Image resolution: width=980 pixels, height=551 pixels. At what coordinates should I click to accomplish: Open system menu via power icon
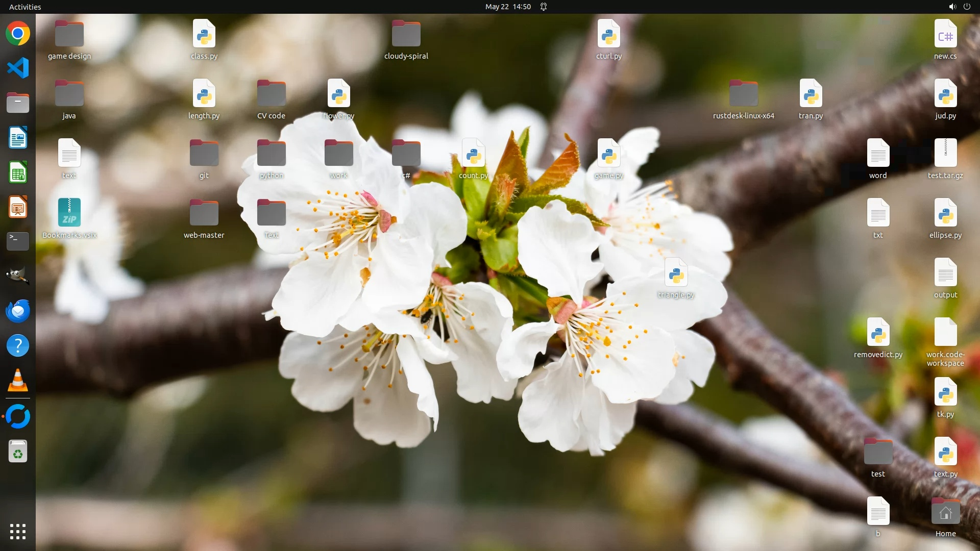[967, 7]
